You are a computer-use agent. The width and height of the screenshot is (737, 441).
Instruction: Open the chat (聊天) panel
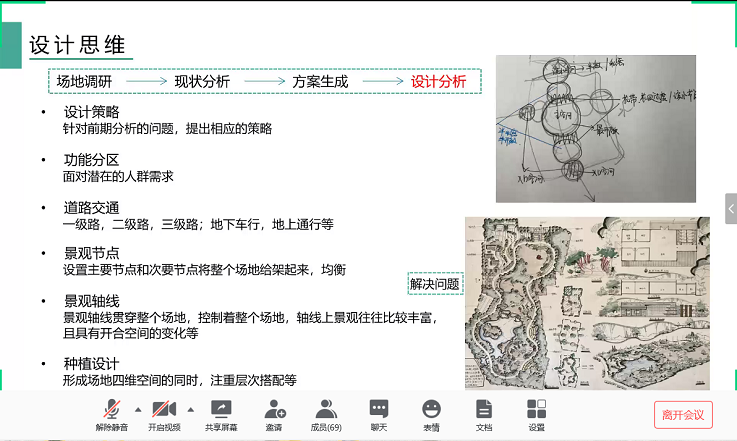point(379,412)
